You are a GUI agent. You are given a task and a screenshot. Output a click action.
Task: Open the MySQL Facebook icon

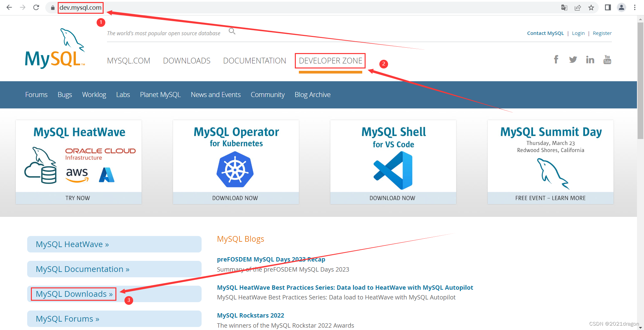(556, 59)
